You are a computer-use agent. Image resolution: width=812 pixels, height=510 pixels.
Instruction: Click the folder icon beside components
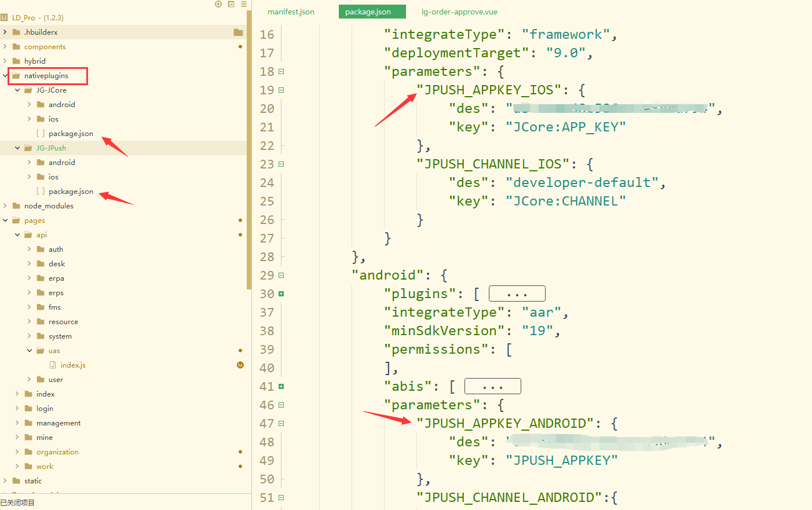tap(16, 46)
